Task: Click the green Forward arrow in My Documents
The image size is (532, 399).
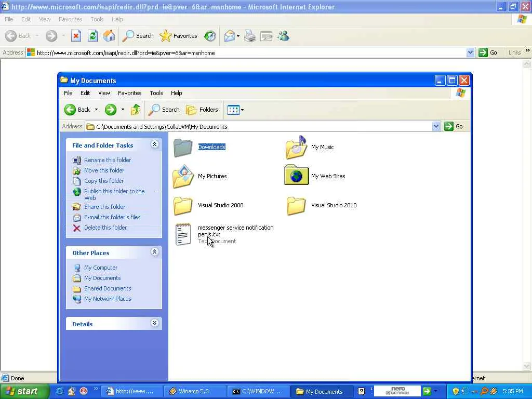Action: coord(111,110)
